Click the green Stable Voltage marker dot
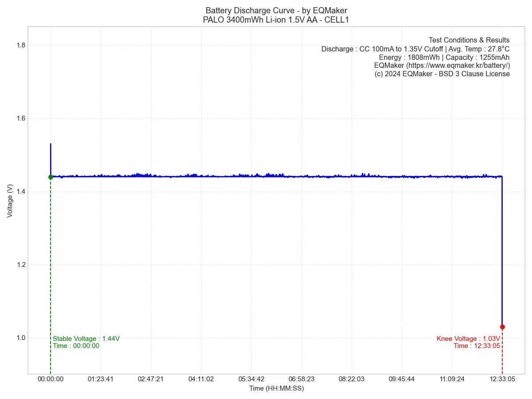The height and width of the screenshot is (399, 532). click(x=51, y=177)
